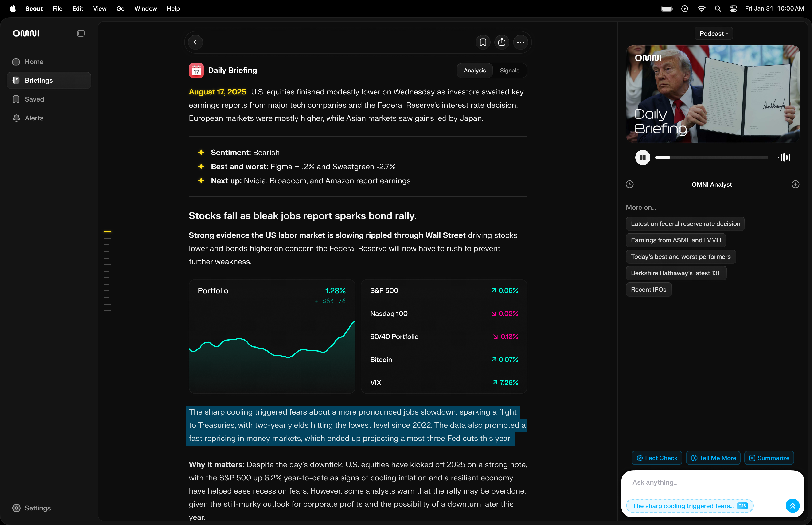Select the Analysis tab
This screenshot has width=812, height=525.
tap(475, 71)
